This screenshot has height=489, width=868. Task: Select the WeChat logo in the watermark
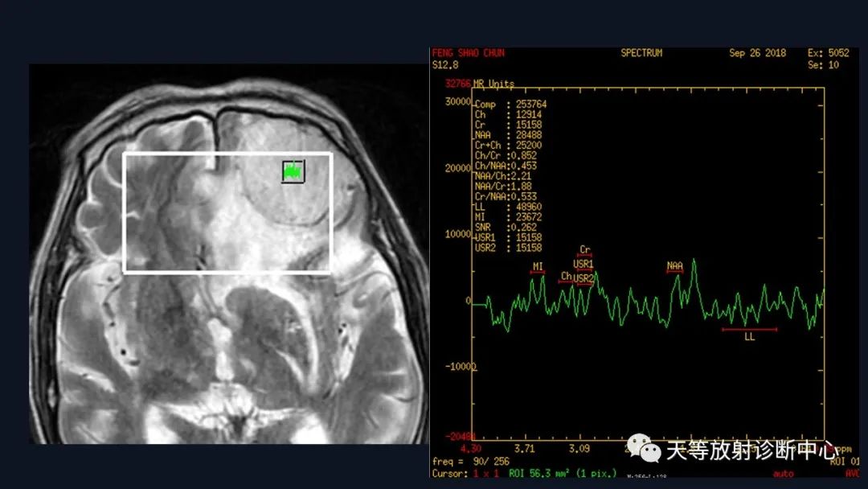tap(644, 448)
